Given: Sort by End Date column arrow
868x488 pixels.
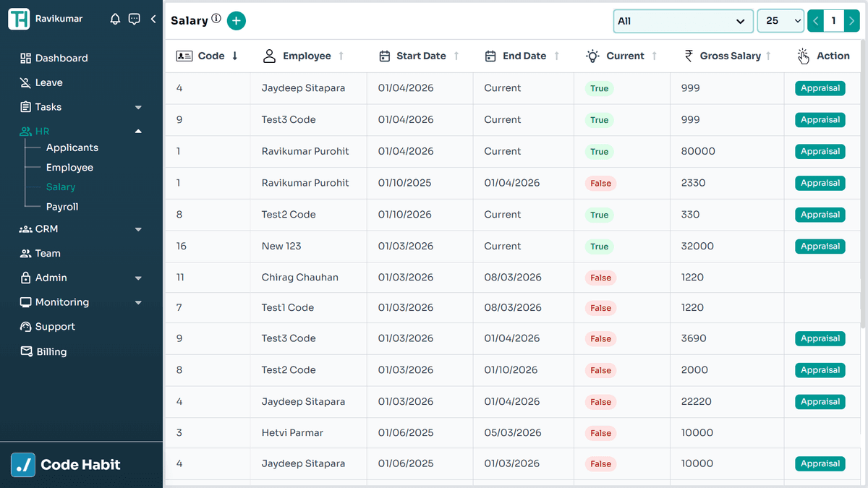Looking at the screenshot, I should coord(557,56).
